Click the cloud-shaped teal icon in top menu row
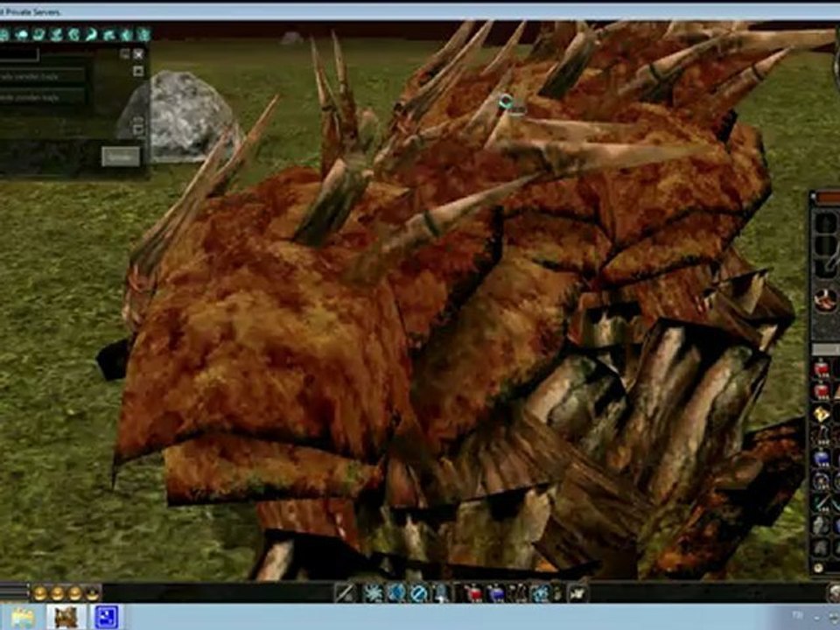This screenshot has width=840, height=630. (x=22, y=35)
